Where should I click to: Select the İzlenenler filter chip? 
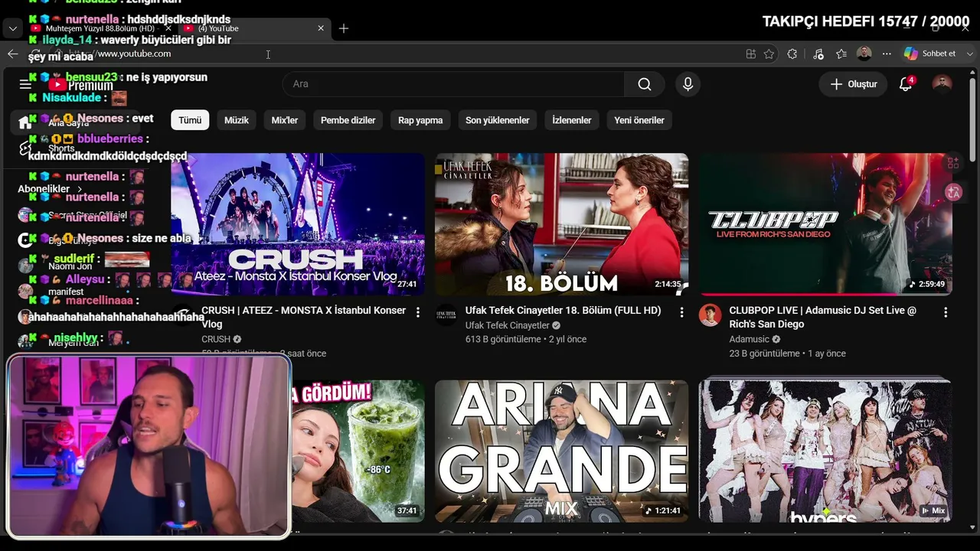click(572, 120)
